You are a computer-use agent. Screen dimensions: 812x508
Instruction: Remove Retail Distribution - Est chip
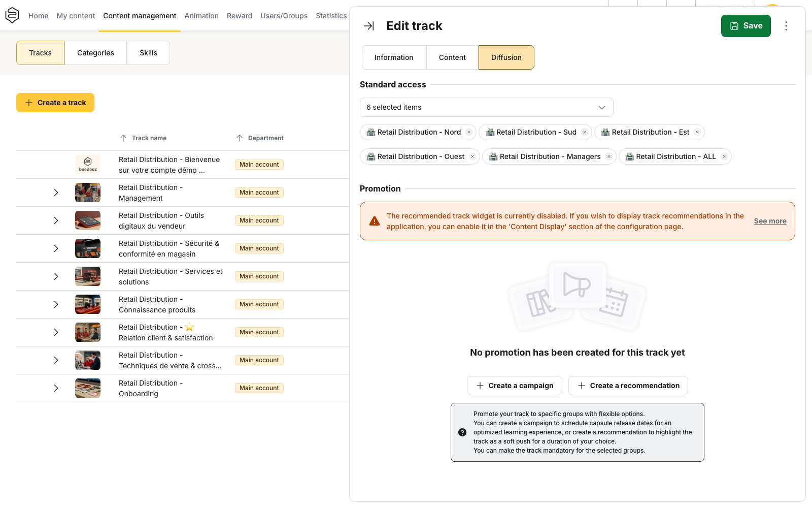pos(697,132)
